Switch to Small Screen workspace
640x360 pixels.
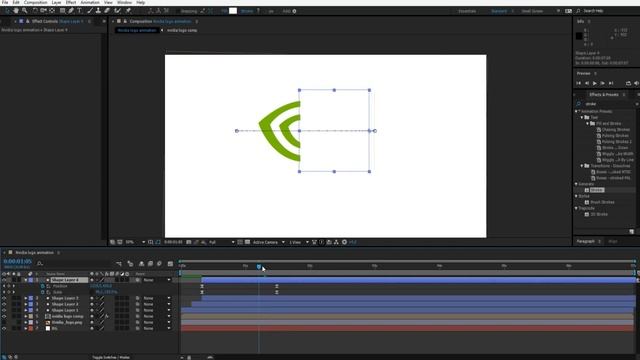click(x=532, y=11)
